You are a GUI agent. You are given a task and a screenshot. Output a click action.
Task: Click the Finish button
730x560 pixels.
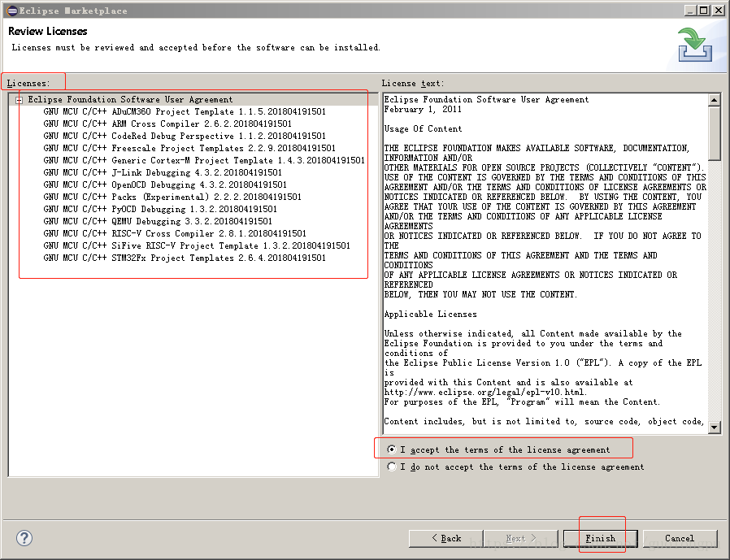tap(600, 538)
